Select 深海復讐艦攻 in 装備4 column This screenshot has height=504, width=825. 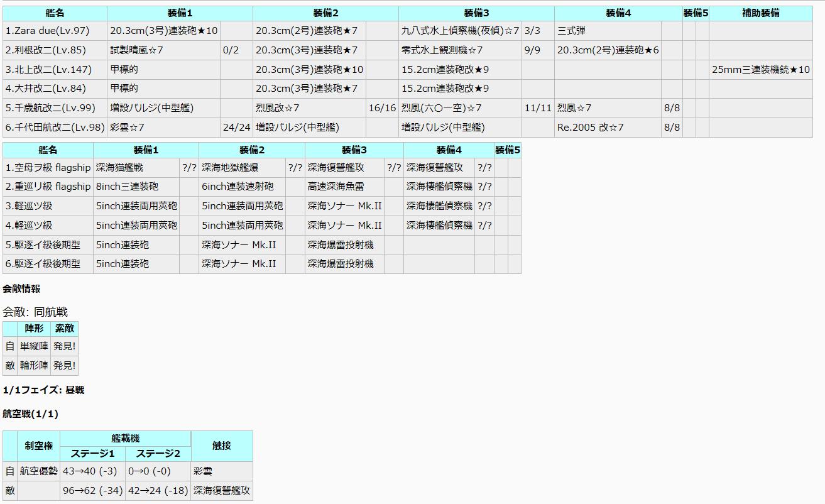[439, 167]
